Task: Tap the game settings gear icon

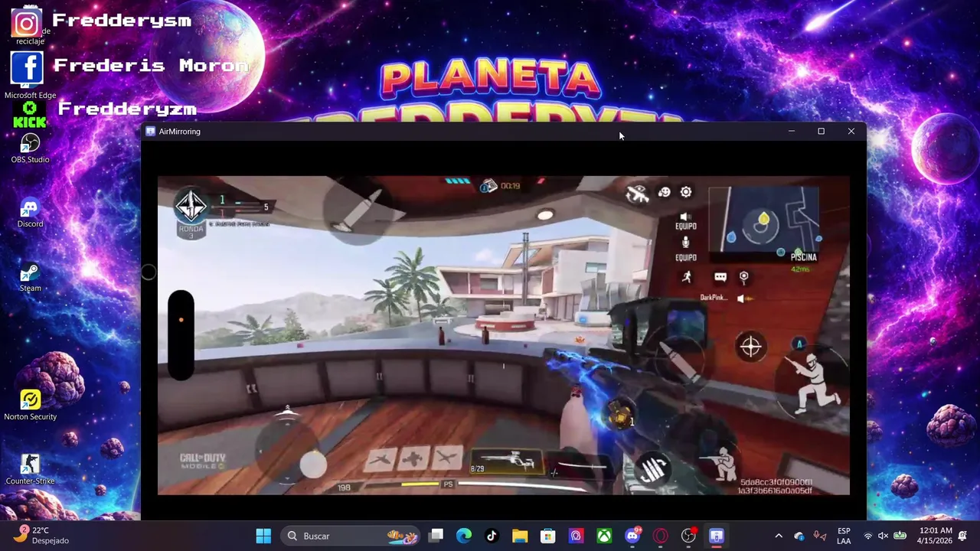Action: coord(686,192)
